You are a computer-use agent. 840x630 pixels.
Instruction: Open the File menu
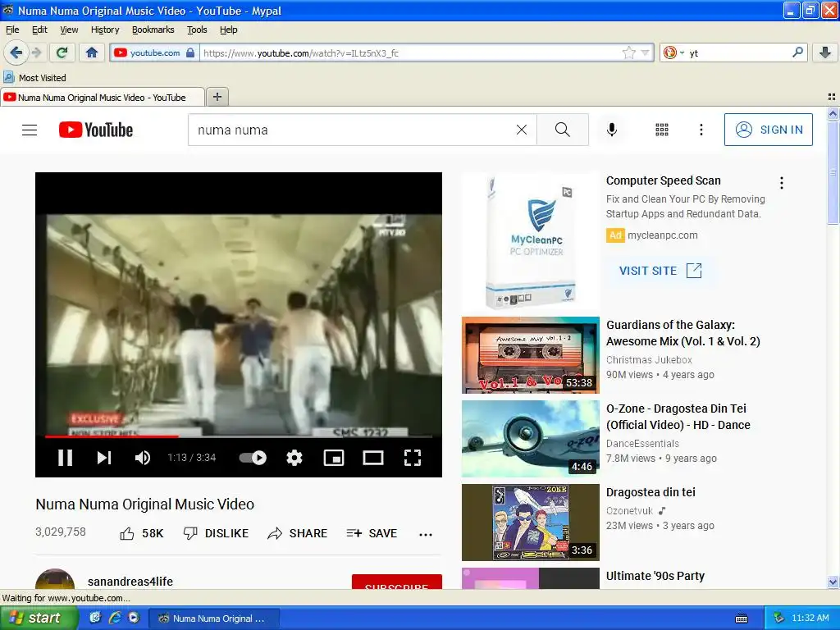click(x=12, y=30)
